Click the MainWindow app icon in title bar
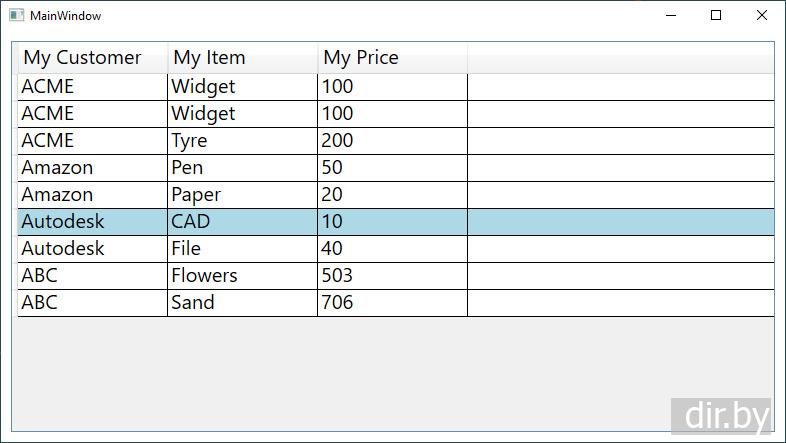Image resolution: width=786 pixels, height=443 pixels. [16, 16]
